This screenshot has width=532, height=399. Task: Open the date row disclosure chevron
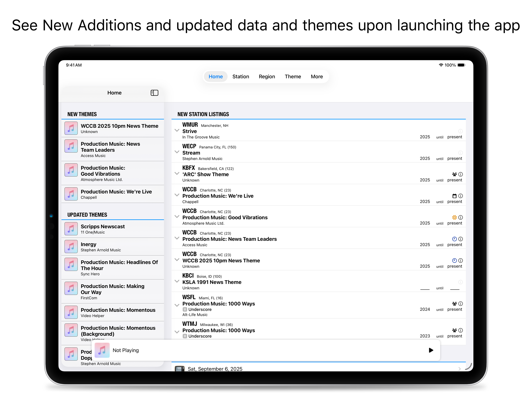click(x=459, y=369)
